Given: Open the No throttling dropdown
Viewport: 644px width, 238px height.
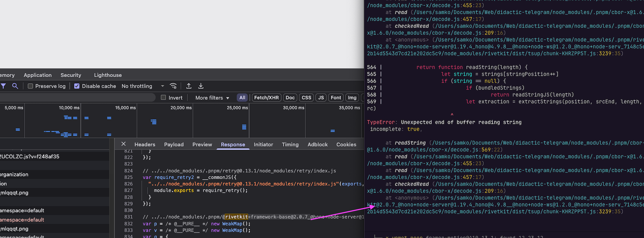Looking at the screenshot, I should coord(143,86).
